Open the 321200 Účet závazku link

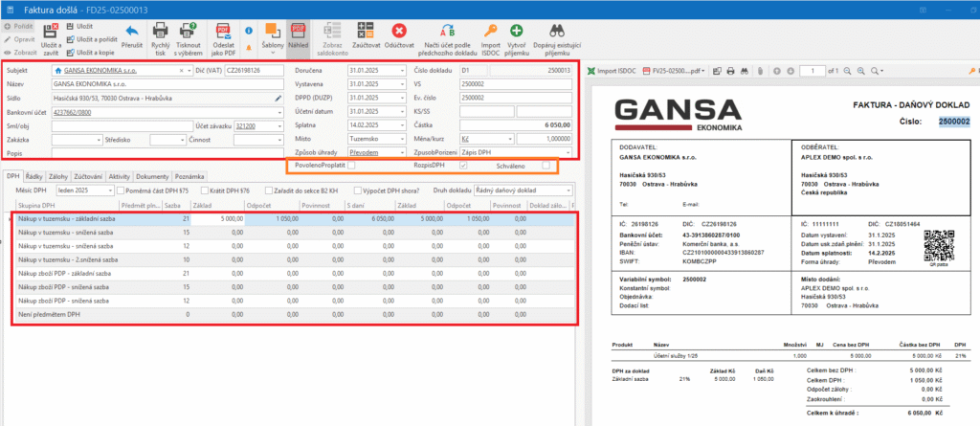coord(244,125)
